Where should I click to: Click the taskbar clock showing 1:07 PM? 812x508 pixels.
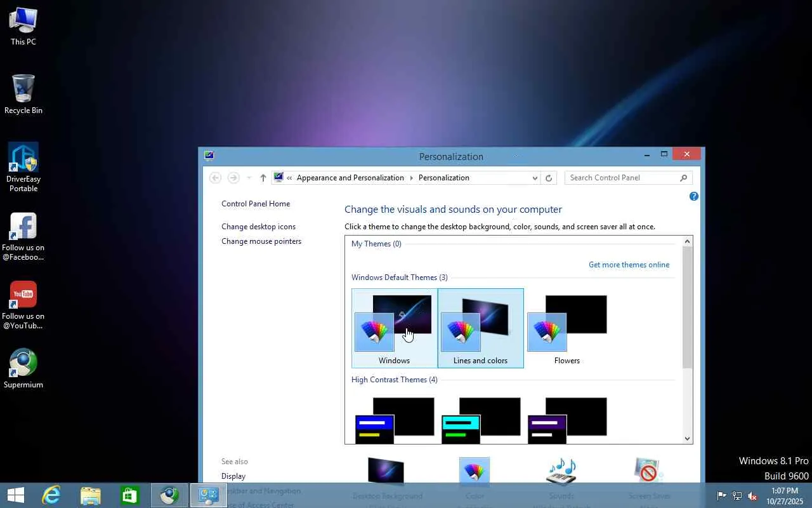[785, 496]
